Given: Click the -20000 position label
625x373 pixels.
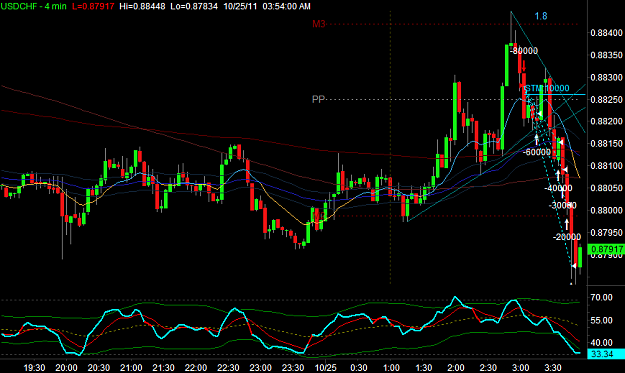Looking at the screenshot, I should pyautogui.click(x=567, y=237).
